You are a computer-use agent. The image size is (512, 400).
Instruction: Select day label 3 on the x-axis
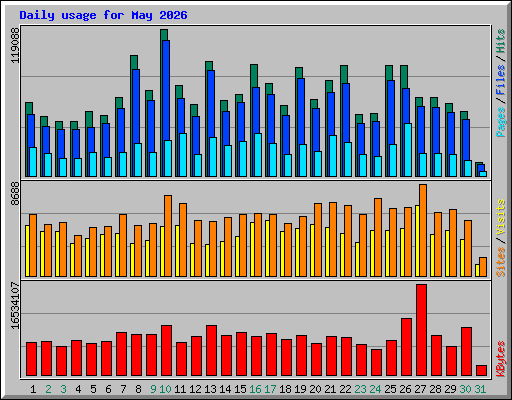(x=63, y=389)
